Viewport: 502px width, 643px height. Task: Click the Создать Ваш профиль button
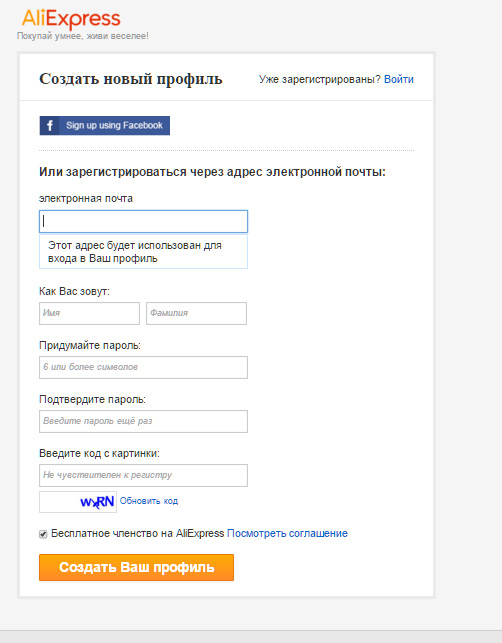pos(137,568)
